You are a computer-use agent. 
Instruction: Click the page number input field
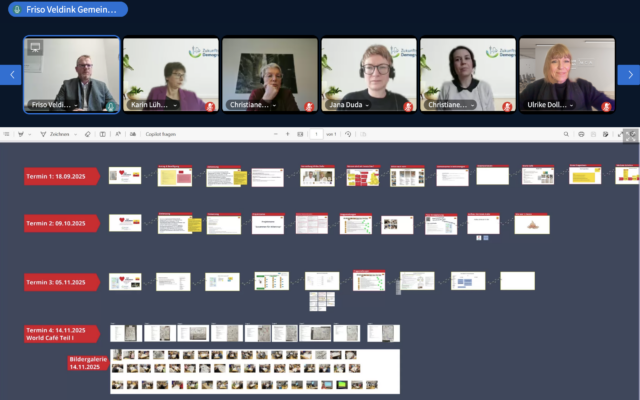click(317, 134)
